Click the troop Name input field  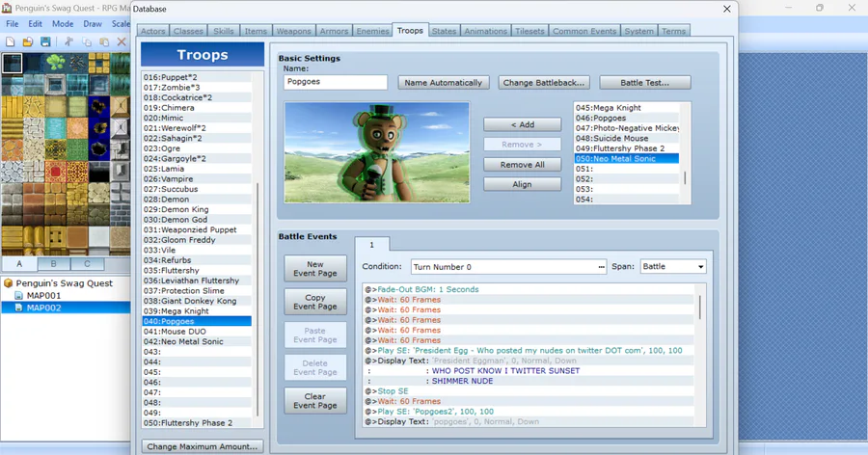336,82
